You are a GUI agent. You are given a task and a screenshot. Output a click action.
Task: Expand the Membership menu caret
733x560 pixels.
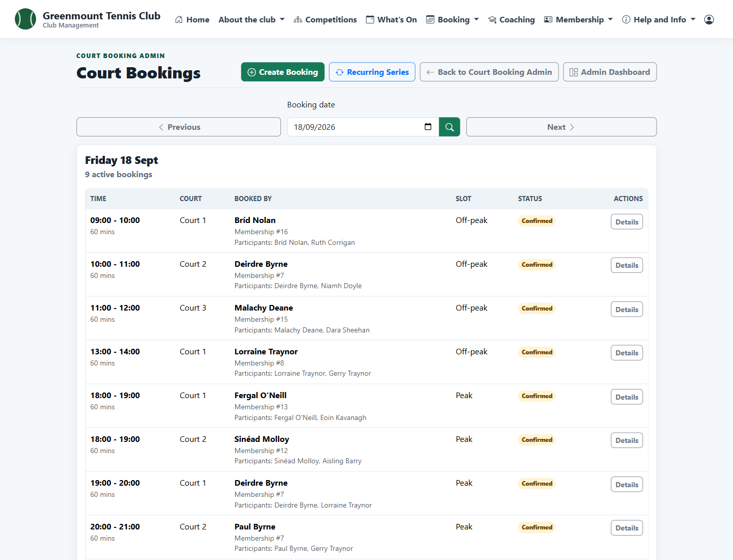[x=610, y=19]
